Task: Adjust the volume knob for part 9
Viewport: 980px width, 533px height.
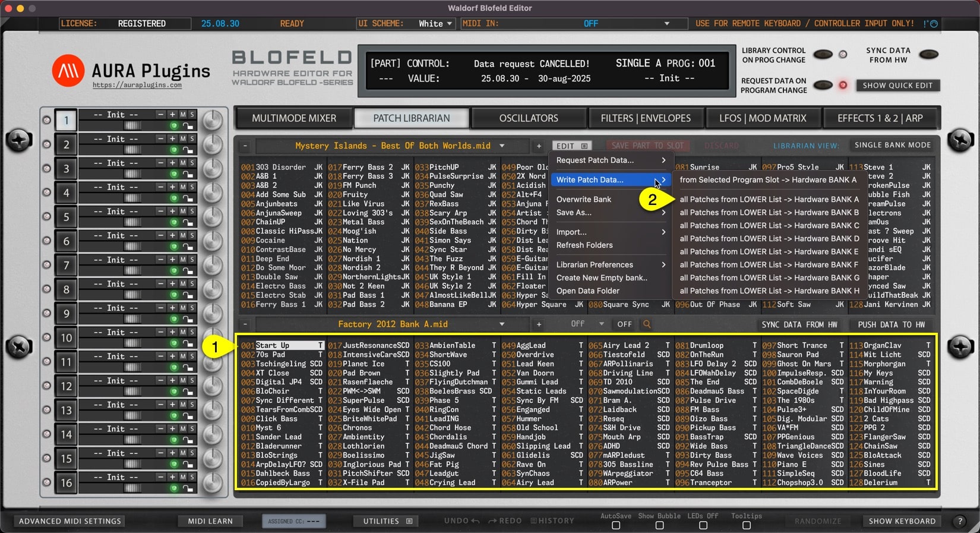Action: click(x=212, y=314)
